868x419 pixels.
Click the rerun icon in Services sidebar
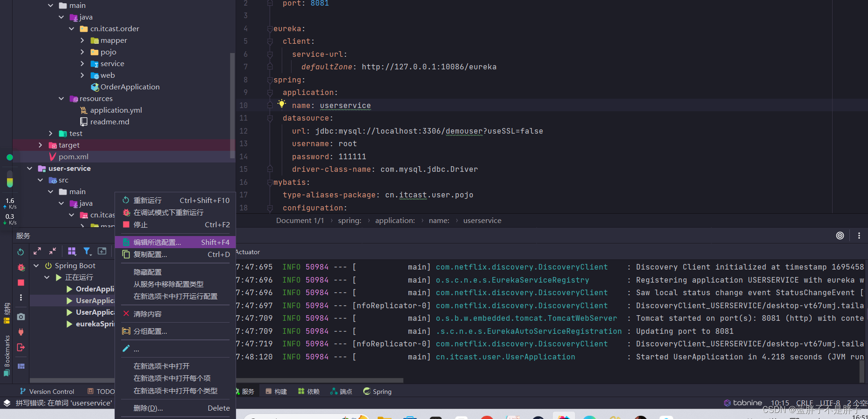pos(20,252)
